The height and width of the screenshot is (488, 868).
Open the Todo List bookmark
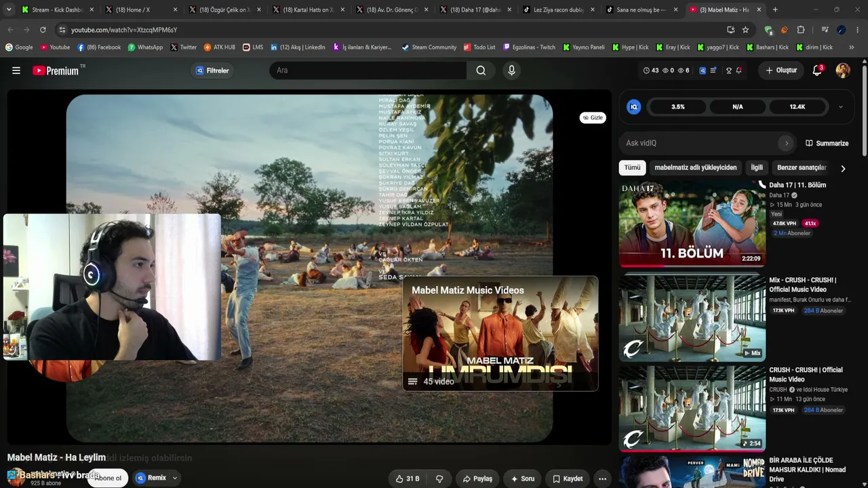click(x=479, y=47)
